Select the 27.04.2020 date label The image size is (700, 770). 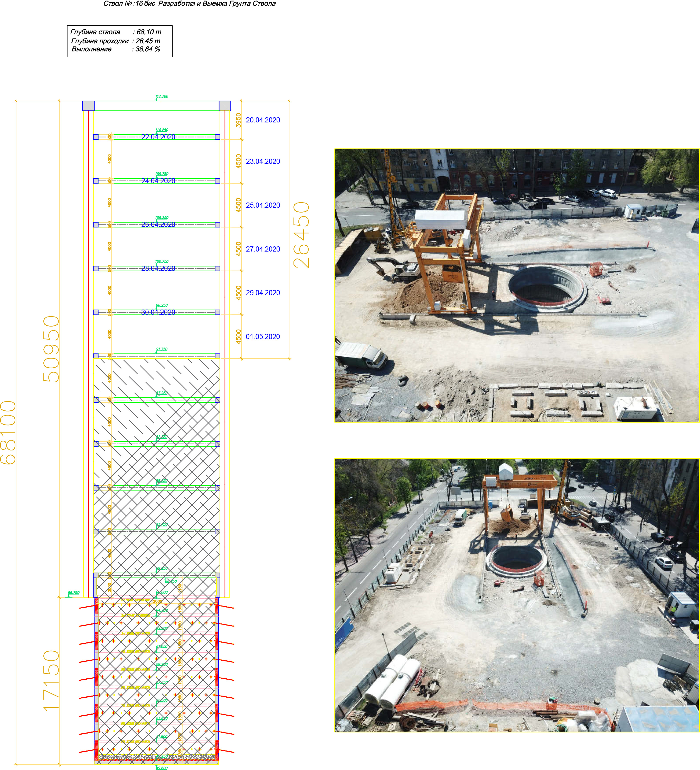(x=262, y=249)
